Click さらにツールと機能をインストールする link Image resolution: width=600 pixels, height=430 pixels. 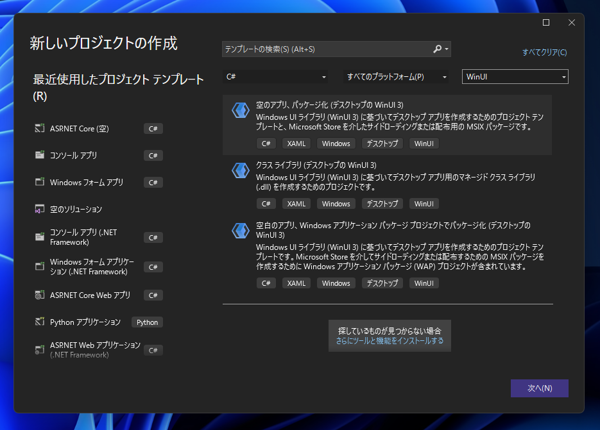point(390,340)
